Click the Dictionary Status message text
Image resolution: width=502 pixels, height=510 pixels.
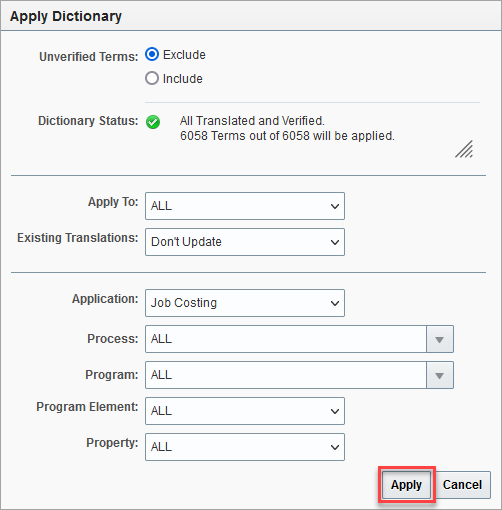287,128
